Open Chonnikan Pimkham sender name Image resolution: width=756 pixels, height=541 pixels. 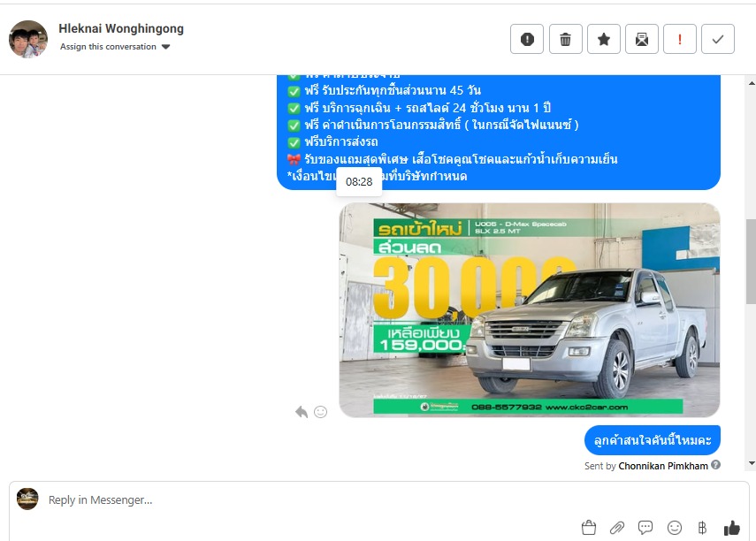pyautogui.click(x=663, y=466)
